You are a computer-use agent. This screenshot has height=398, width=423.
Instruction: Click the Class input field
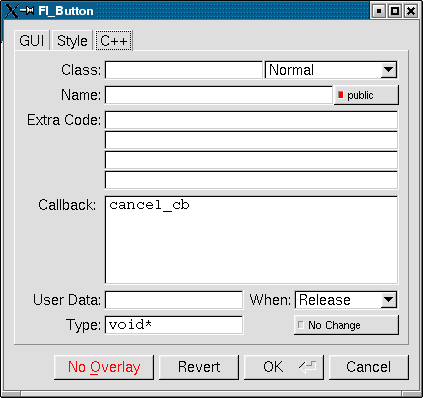point(184,70)
